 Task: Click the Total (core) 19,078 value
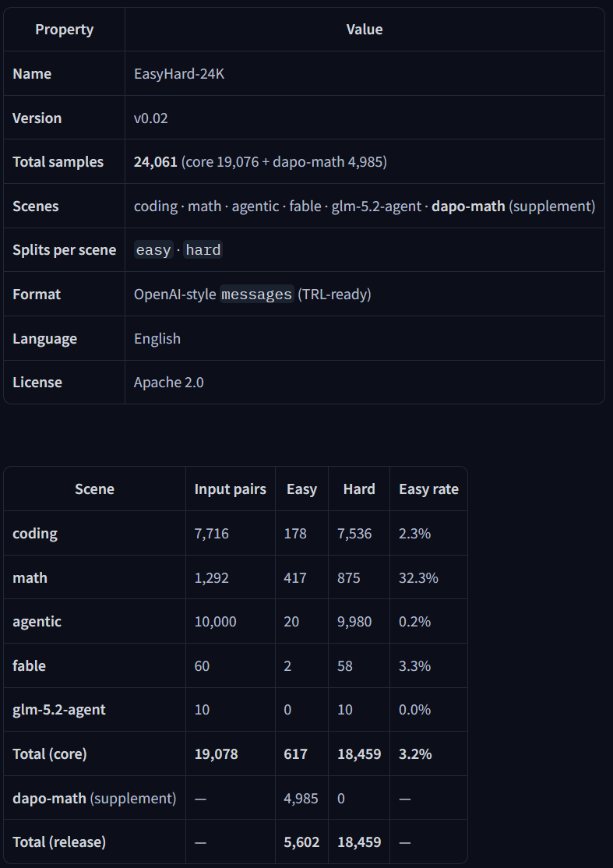[x=217, y=754]
